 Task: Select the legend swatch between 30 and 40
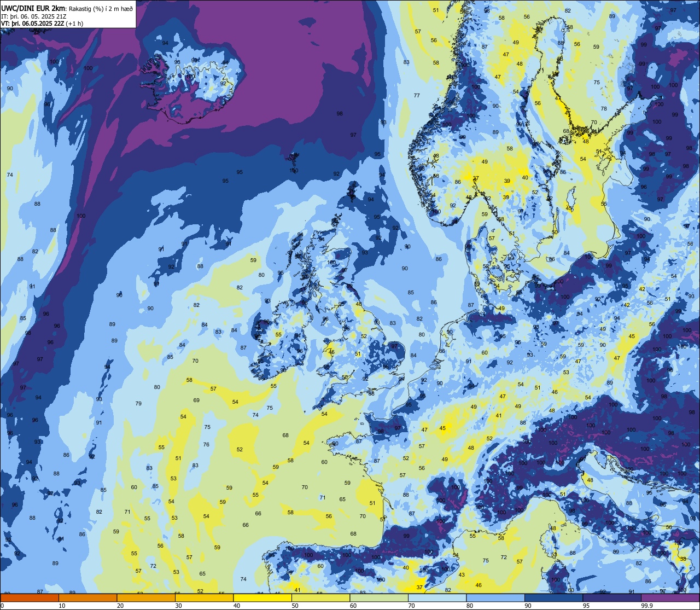coord(204,597)
